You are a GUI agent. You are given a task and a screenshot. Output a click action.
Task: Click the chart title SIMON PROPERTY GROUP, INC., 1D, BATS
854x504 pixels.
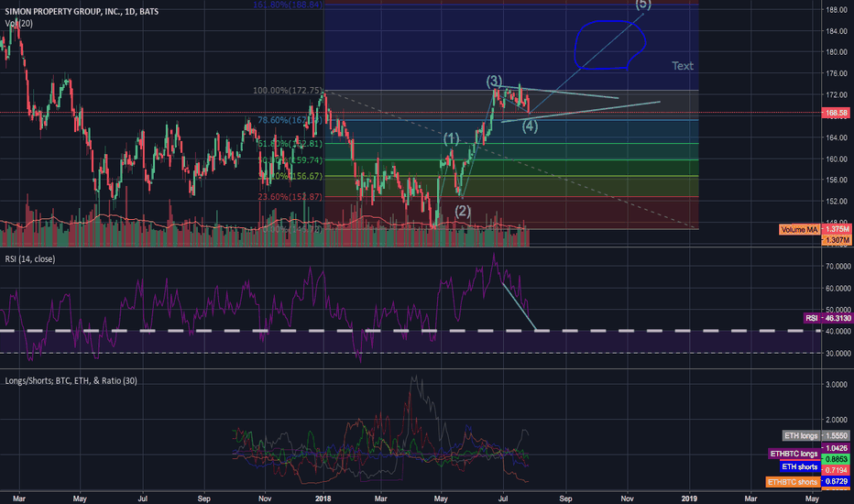coord(82,11)
